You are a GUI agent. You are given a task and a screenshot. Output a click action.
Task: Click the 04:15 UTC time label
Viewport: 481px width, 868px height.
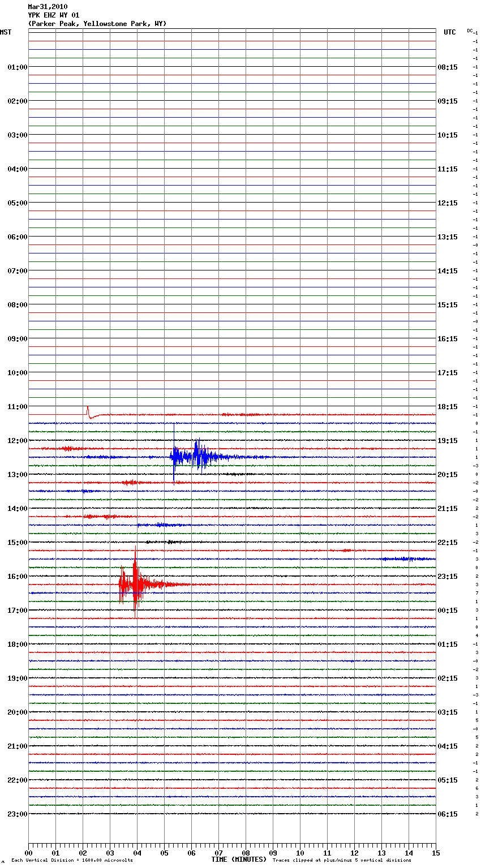(448, 746)
